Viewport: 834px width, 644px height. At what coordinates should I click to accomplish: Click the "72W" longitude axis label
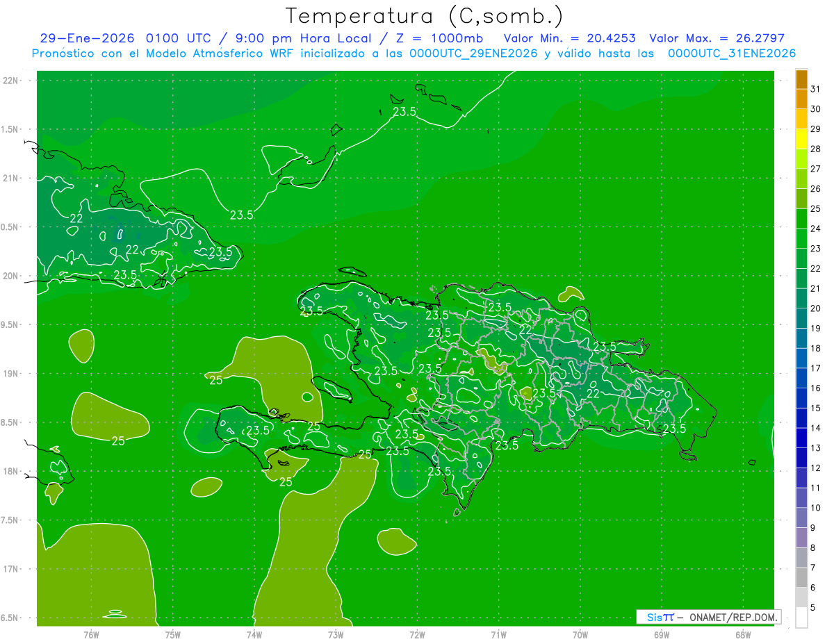point(417,635)
